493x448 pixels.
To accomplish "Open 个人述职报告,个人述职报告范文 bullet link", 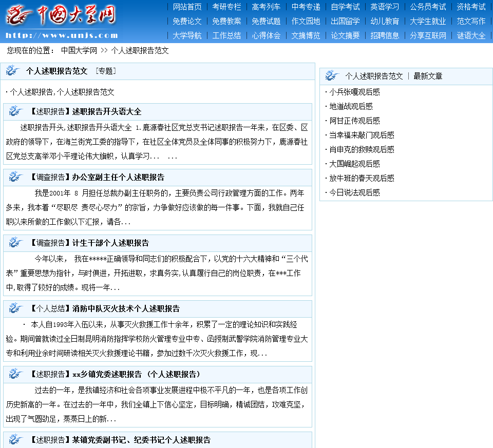I will [62, 92].
